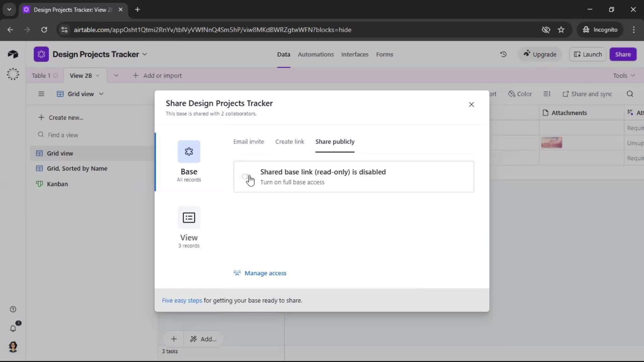Expand the Design Projects Tracker name dropdown
Image resolution: width=644 pixels, height=362 pixels.
point(145,54)
